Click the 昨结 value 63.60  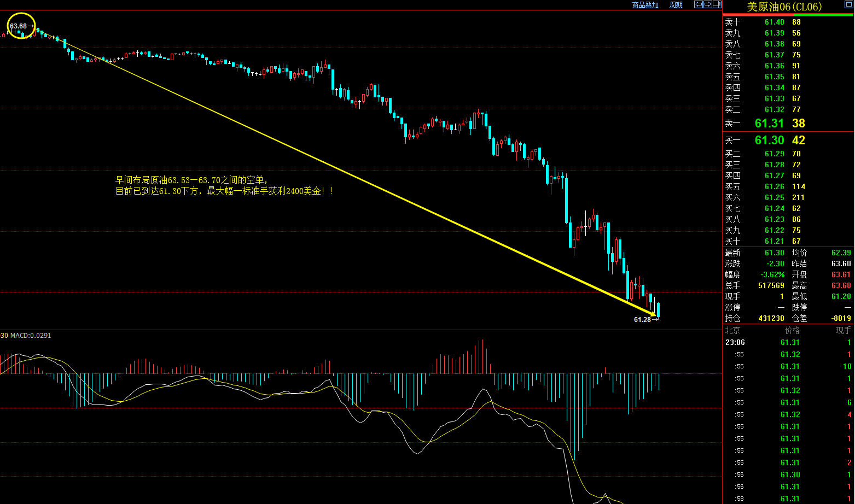tap(841, 264)
